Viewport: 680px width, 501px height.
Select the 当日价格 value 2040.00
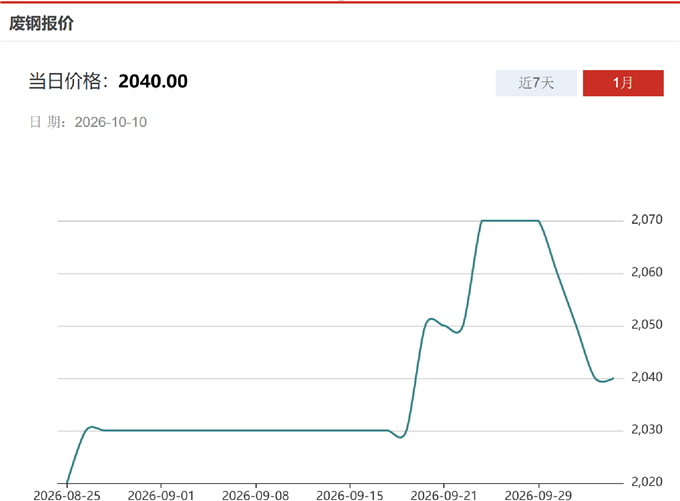pyautogui.click(x=153, y=82)
